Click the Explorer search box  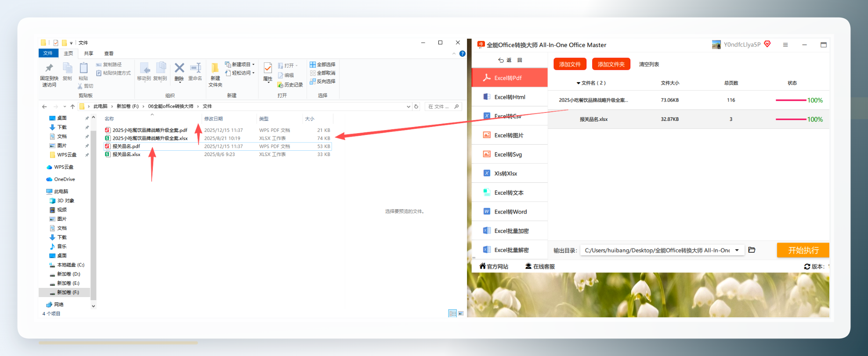pos(443,106)
